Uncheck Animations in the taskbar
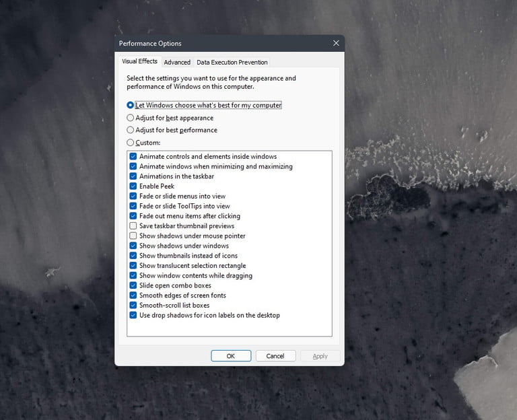517x420 pixels. 133,176
